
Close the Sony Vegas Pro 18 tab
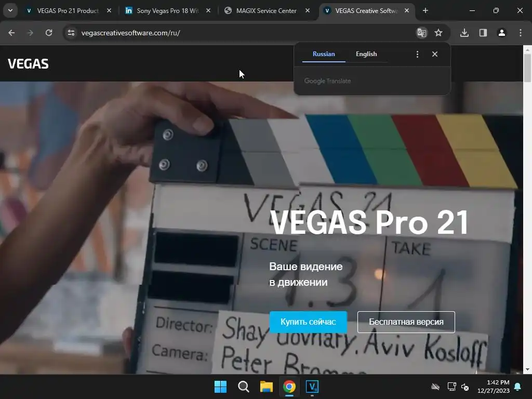tap(208, 10)
